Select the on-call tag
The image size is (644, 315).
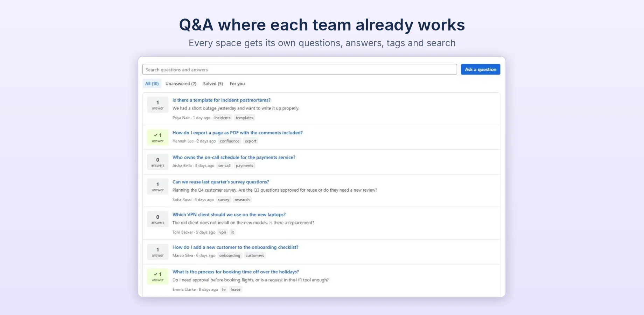pos(224,166)
